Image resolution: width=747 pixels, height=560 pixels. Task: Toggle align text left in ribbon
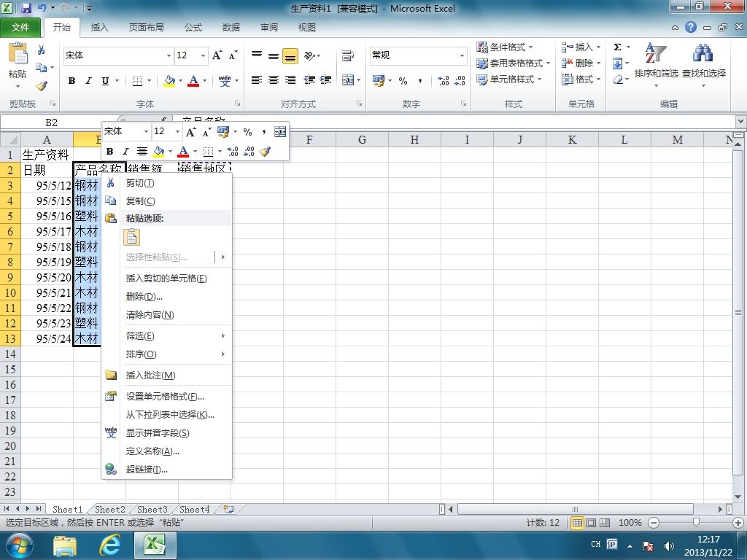257,80
